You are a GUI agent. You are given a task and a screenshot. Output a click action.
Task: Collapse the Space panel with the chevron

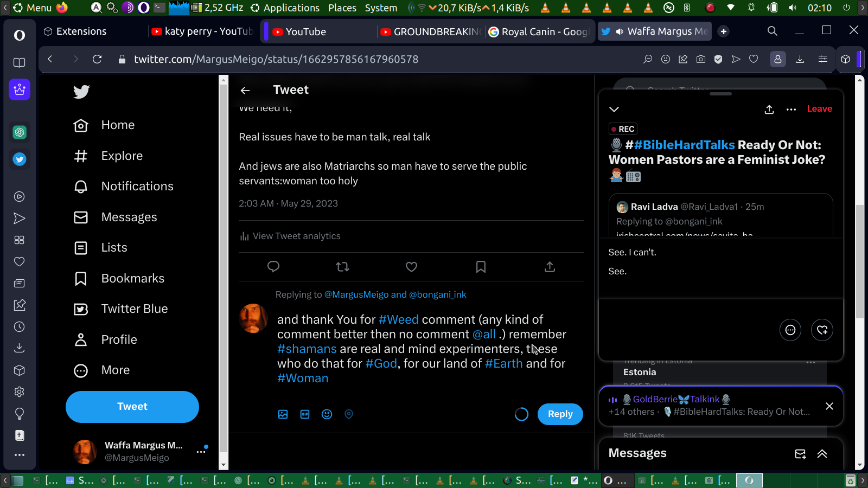614,110
